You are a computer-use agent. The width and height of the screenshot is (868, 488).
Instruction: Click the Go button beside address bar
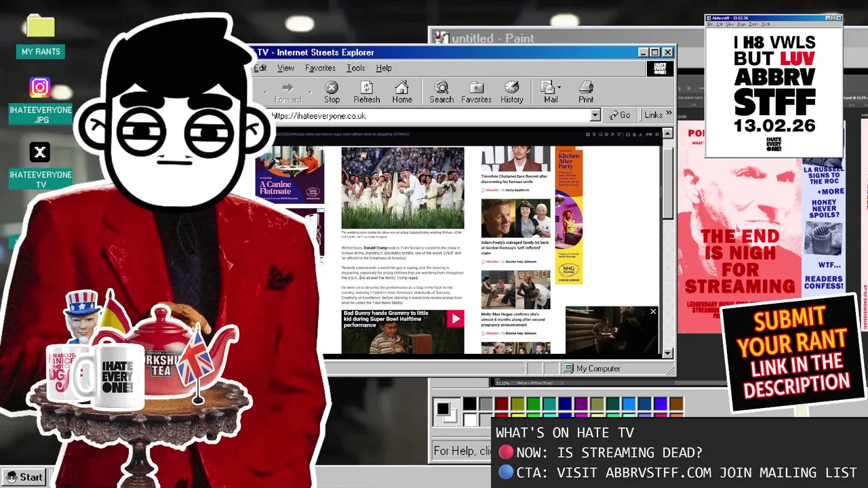pyautogui.click(x=620, y=115)
